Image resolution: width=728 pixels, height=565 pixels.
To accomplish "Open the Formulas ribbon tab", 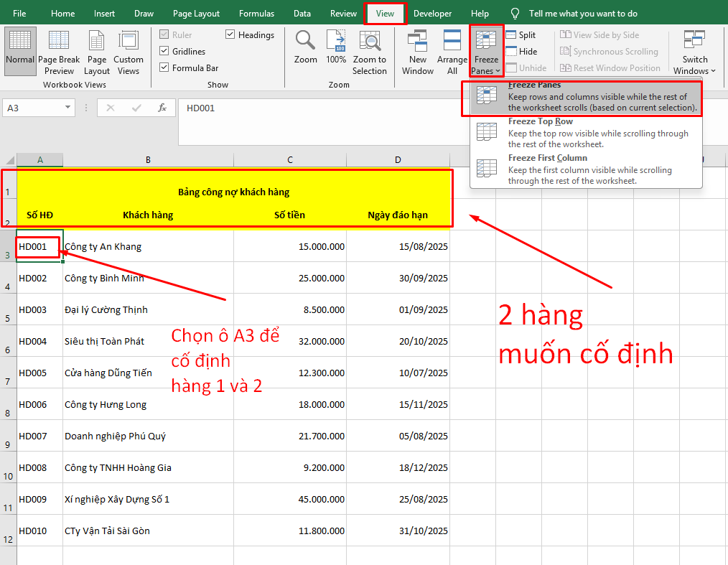I will coord(256,13).
